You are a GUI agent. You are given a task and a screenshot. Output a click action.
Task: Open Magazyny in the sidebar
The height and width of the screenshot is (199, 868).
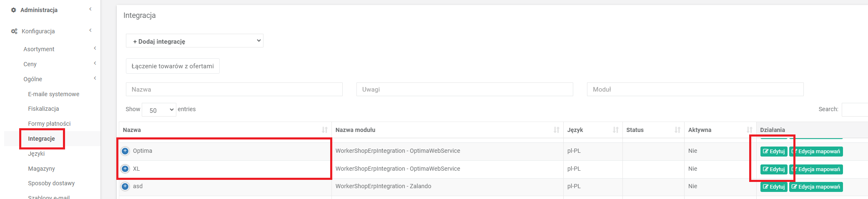(x=41, y=169)
